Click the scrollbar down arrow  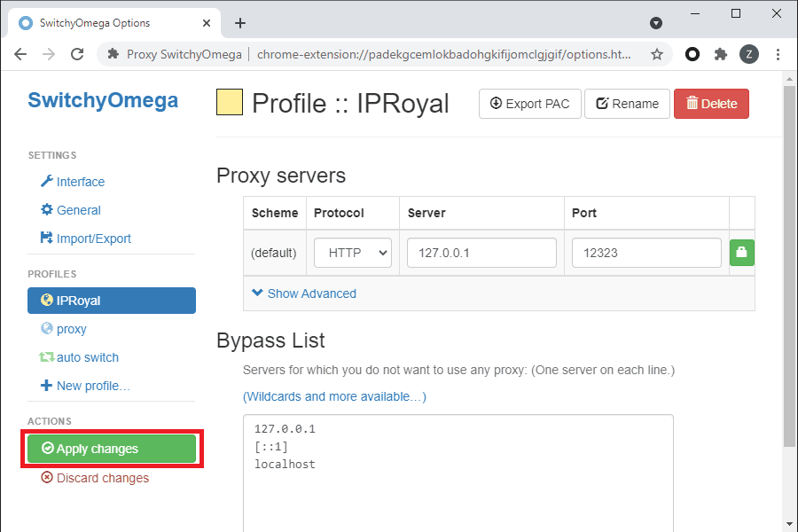coord(789,523)
